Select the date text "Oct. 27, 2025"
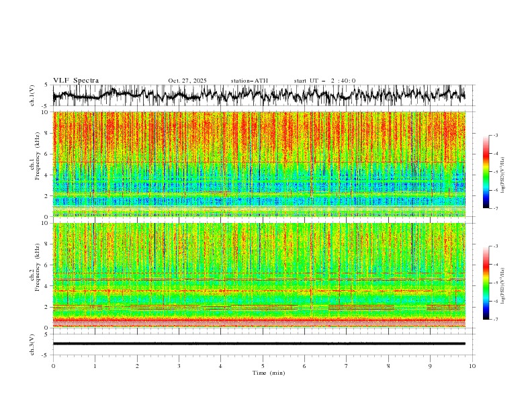The width and height of the screenshot is (532, 411). click(x=187, y=81)
